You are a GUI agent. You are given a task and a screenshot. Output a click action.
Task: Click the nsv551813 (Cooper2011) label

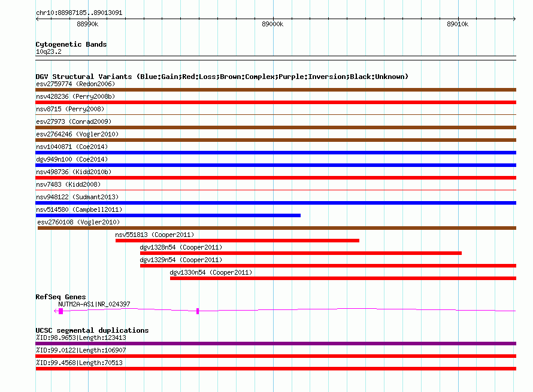click(155, 235)
